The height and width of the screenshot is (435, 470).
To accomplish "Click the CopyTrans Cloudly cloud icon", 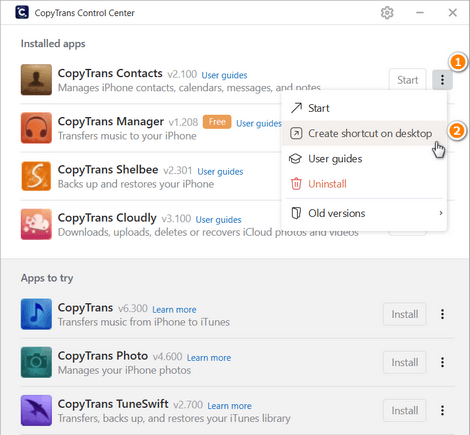I will click(x=36, y=224).
